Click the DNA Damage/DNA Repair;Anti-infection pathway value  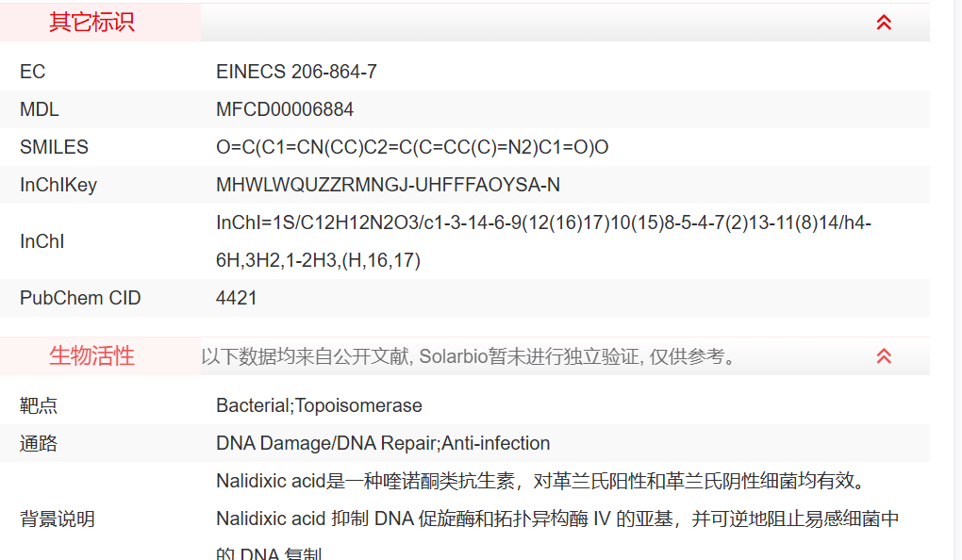(x=383, y=443)
